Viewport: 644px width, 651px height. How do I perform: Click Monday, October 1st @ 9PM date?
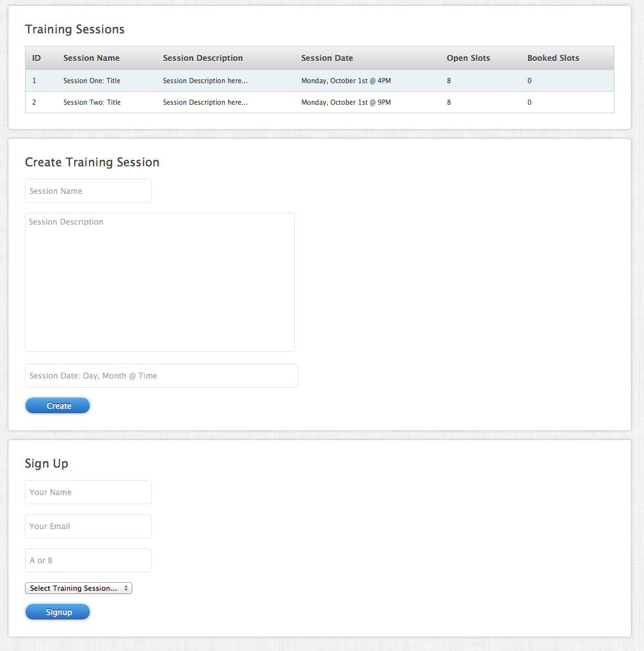346,102
